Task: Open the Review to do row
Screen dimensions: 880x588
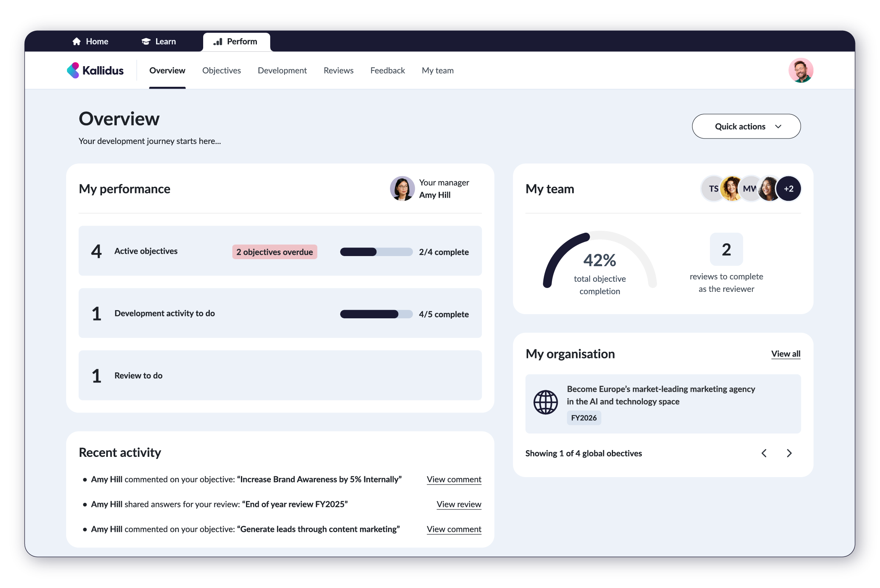Action: 280,376
